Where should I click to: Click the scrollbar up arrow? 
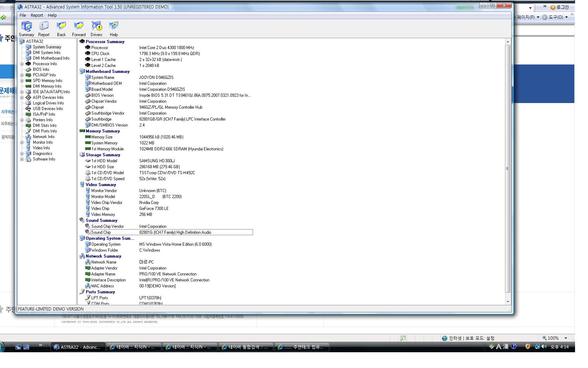pyautogui.click(x=508, y=42)
